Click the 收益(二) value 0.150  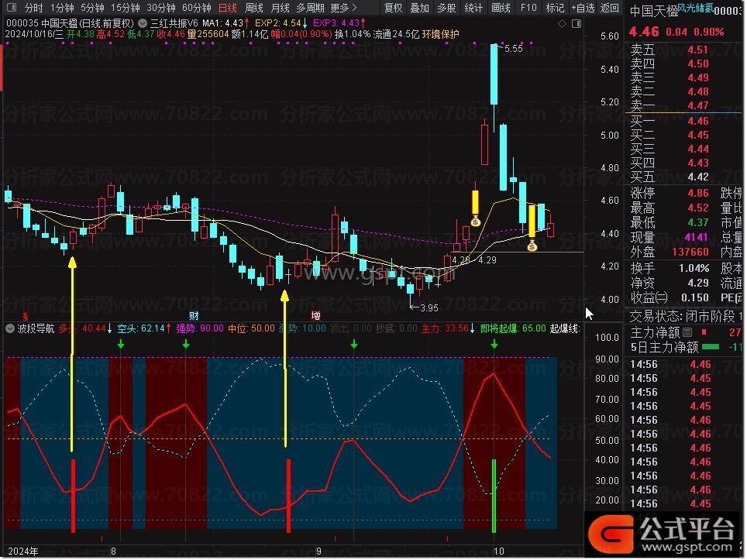click(x=695, y=297)
